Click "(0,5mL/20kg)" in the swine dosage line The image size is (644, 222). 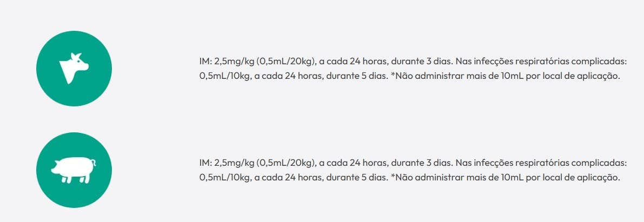(286, 163)
